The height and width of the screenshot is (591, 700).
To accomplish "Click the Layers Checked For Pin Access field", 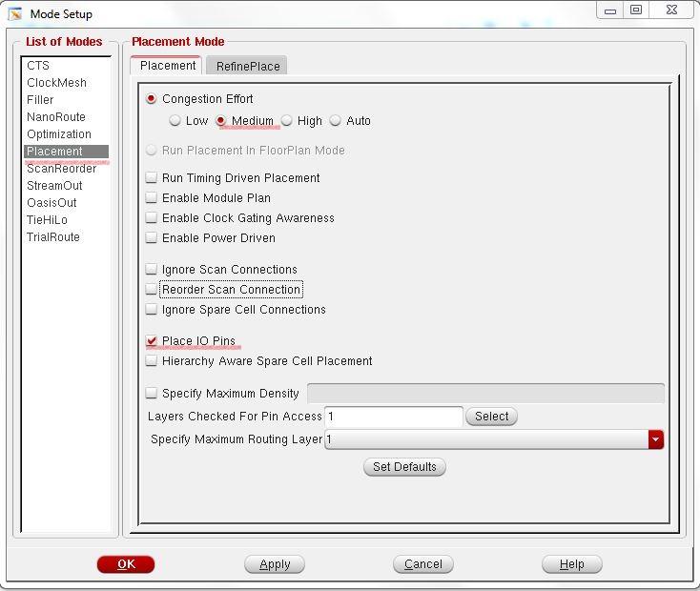I will pos(394,417).
